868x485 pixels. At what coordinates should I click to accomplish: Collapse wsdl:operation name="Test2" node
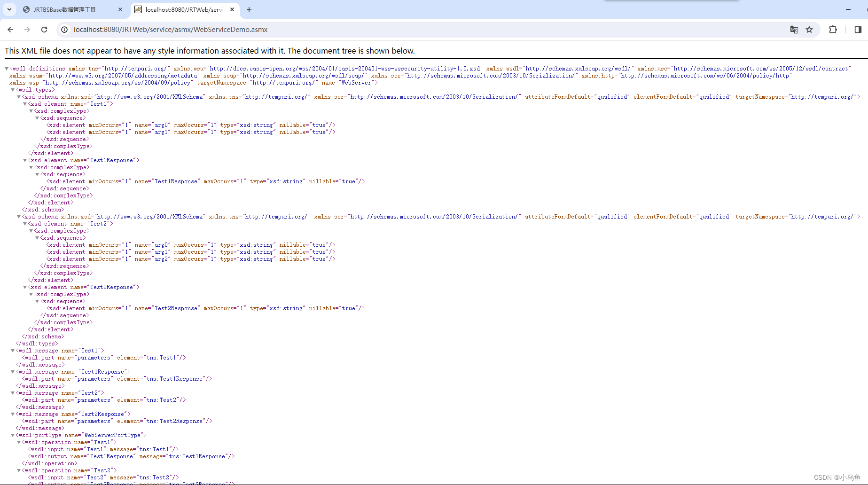pos(19,470)
